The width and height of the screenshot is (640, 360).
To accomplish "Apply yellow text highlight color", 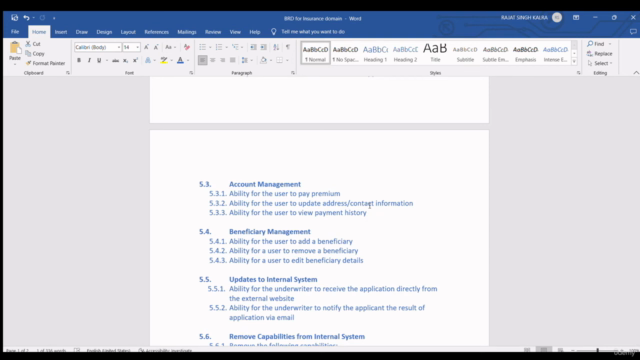I will pos(164,60).
